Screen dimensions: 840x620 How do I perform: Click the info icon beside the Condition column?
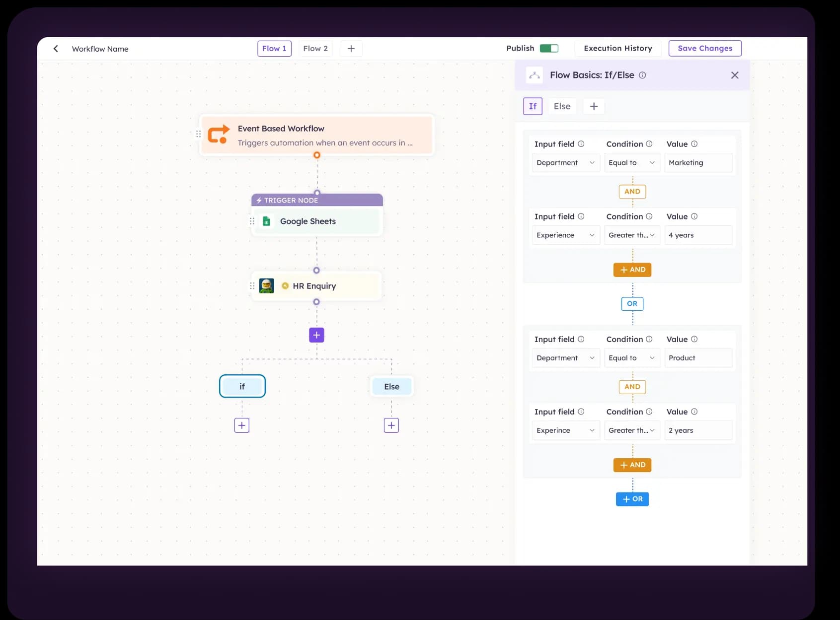tap(650, 143)
